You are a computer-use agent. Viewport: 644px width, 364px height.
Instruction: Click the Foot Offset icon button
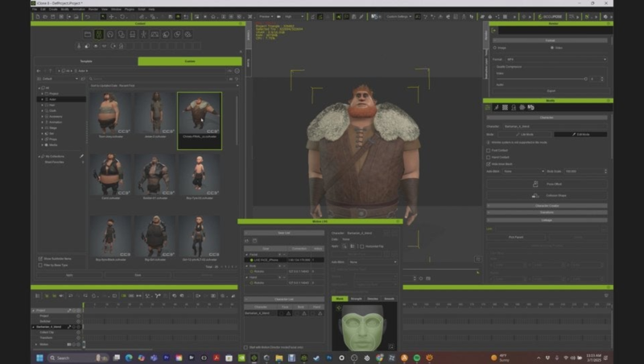click(x=536, y=184)
